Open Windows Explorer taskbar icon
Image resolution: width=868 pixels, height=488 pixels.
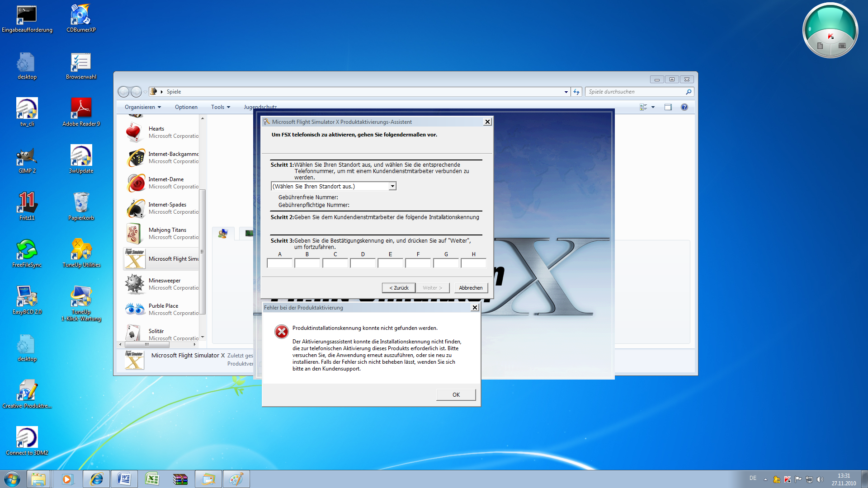tap(38, 479)
